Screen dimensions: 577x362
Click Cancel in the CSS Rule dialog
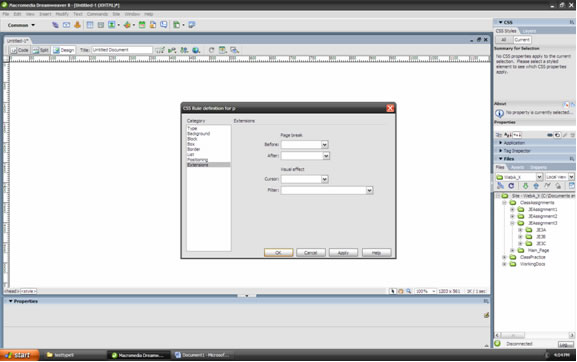tap(311, 252)
